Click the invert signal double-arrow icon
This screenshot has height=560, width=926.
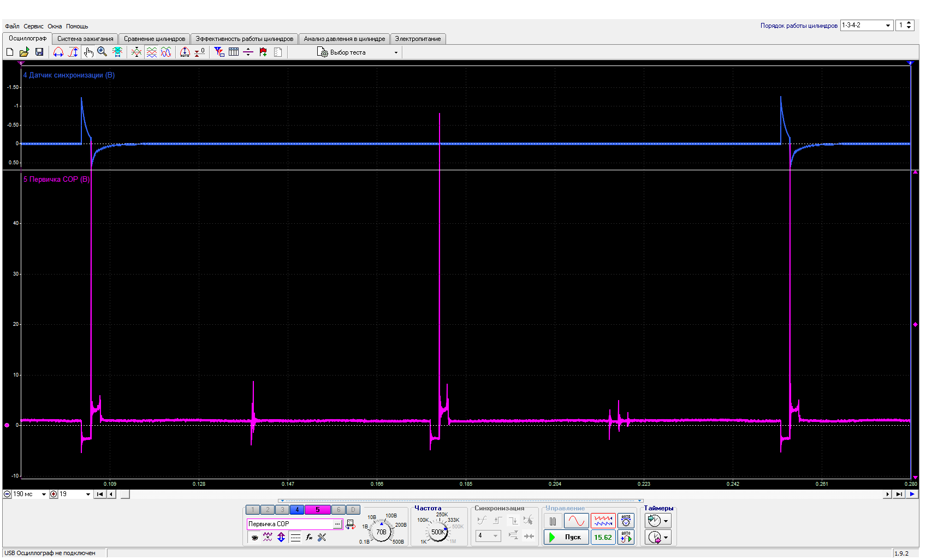pyautogui.click(x=281, y=538)
